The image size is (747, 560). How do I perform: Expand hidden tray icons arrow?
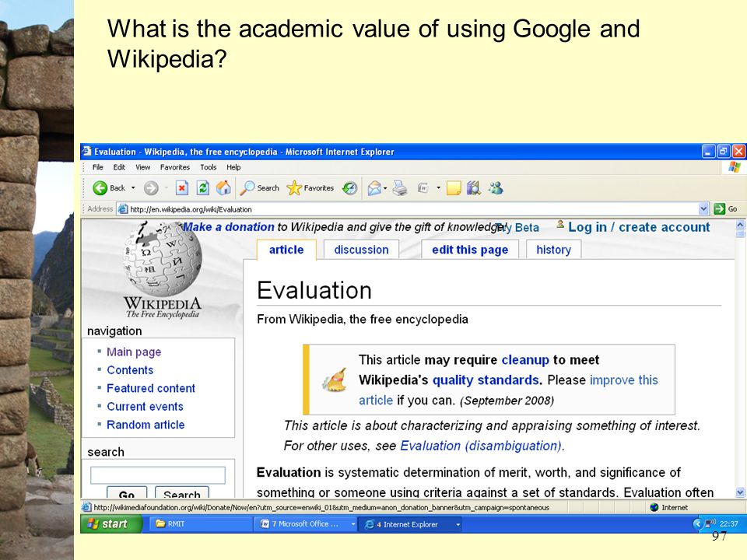(x=698, y=523)
